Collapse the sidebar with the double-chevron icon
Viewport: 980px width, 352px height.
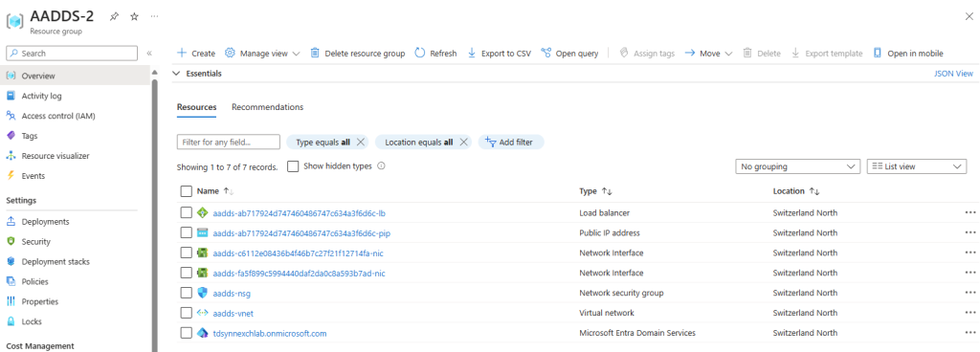point(149,53)
